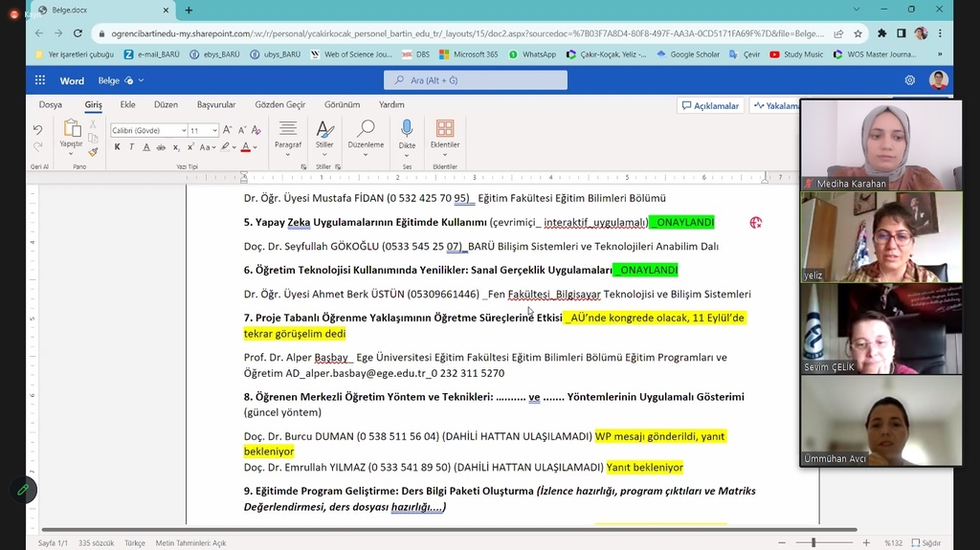The width and height of the screenshot is (980, 550).
Task: Open the Stiller styles gallery
Action: click(x=324, y=129)
